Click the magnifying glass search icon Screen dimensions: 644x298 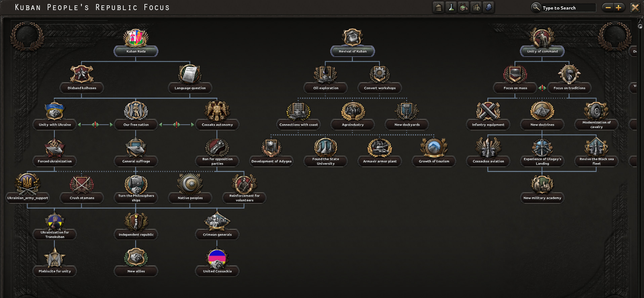pyautogui.click(x=536, y=7)
